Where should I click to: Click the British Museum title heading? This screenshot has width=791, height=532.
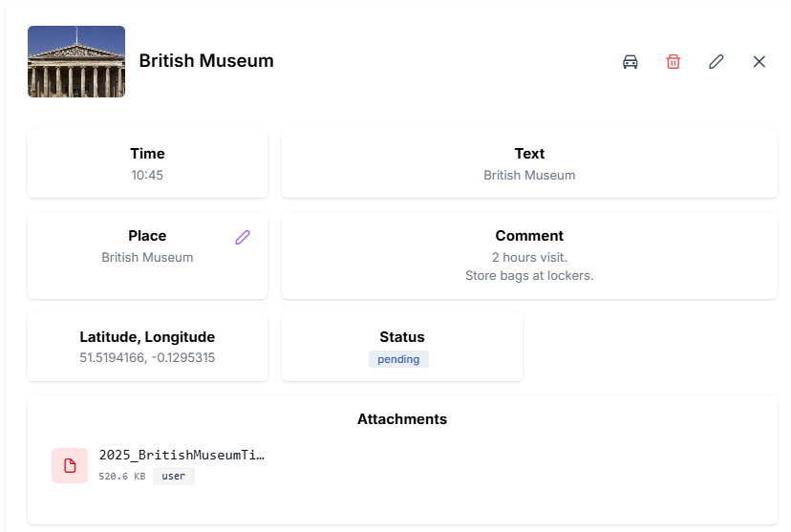coord(206,61)
